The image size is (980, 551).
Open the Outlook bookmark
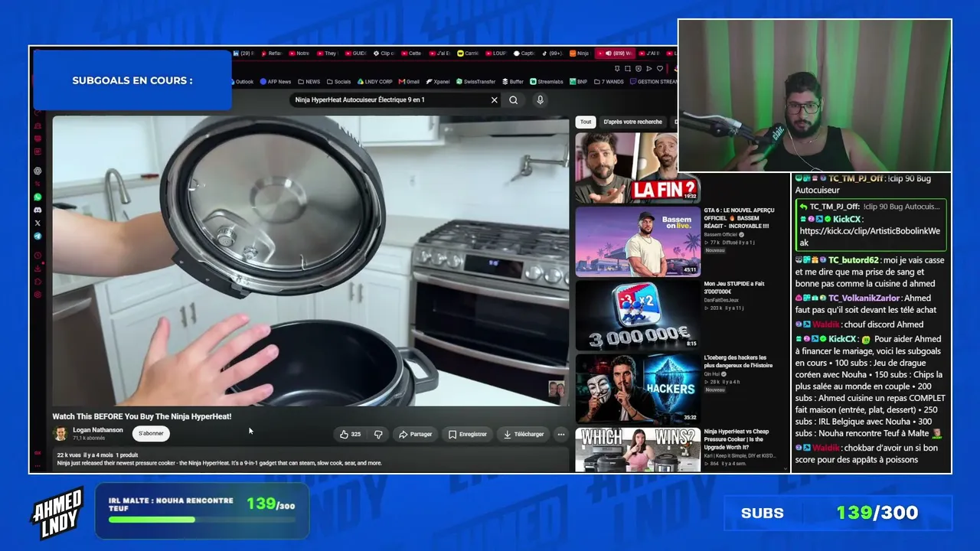tap(241, 82)
